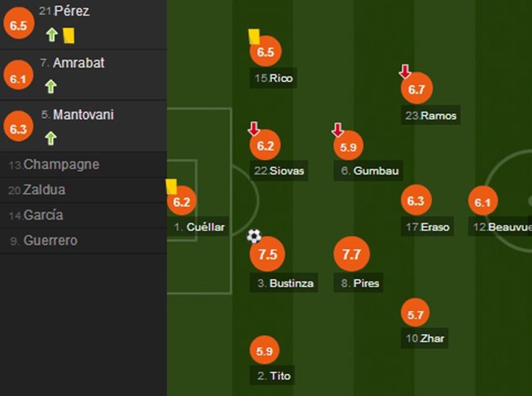Select Beauvue's 6.1 rating badge
Image resolution: width=532 pixels, height=396 pixels.
(483, 202)
